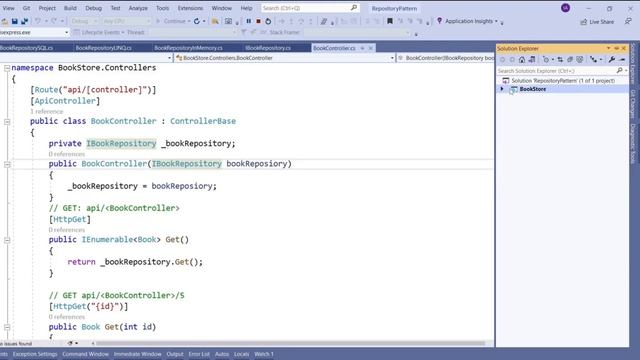Click the Preview Selected Items icon
Viewport: 640px width, 360px height.
coord(622,60)
